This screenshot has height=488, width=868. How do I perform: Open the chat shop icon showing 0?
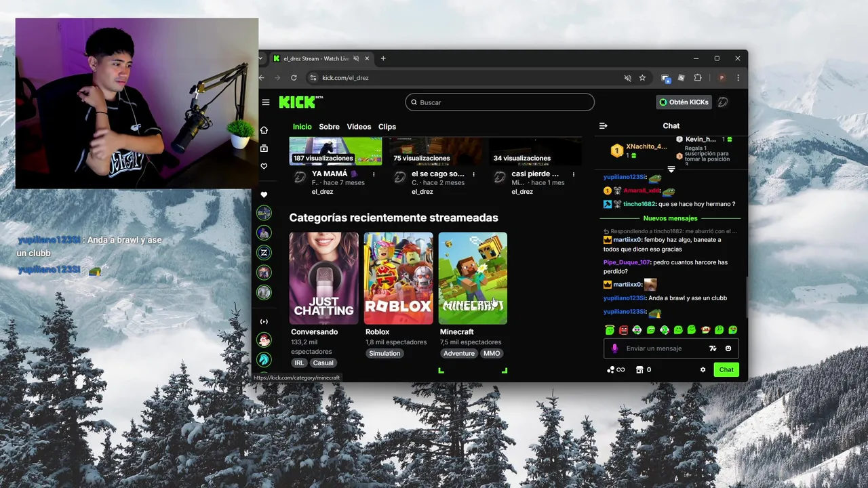(643, 370)
